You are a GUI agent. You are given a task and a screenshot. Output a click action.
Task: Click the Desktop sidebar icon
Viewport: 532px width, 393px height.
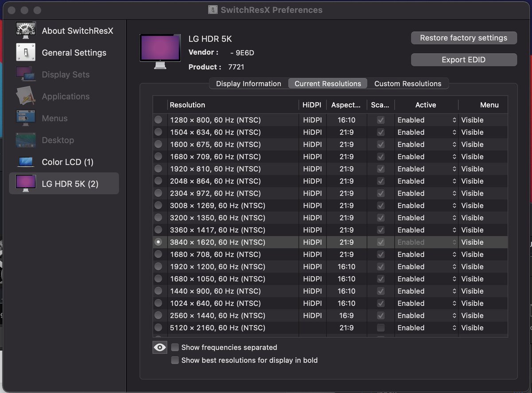tap(25, 140)
